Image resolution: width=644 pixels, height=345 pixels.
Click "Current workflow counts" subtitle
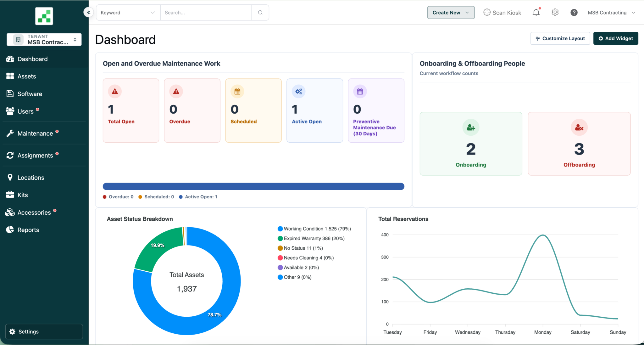(449, 73)
